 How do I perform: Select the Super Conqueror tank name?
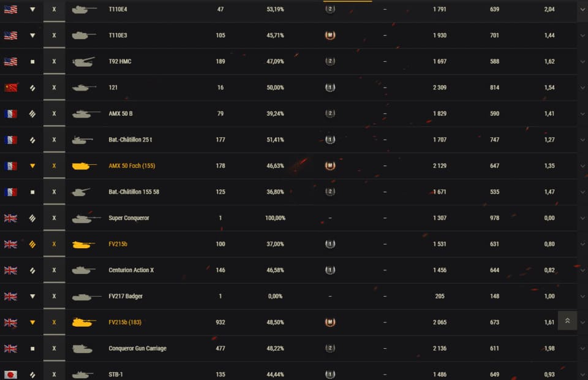[x=129, y=218]
